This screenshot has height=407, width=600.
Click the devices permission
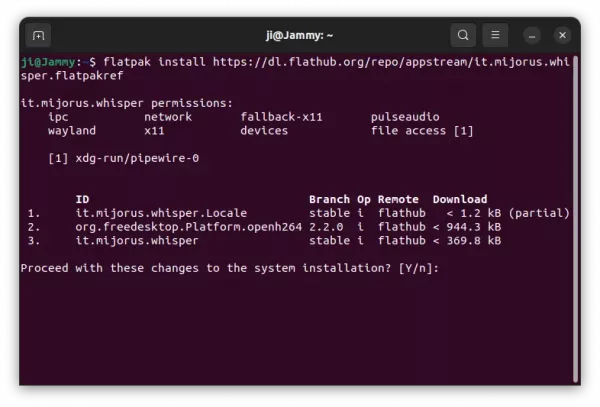click(x=264, y=131)
